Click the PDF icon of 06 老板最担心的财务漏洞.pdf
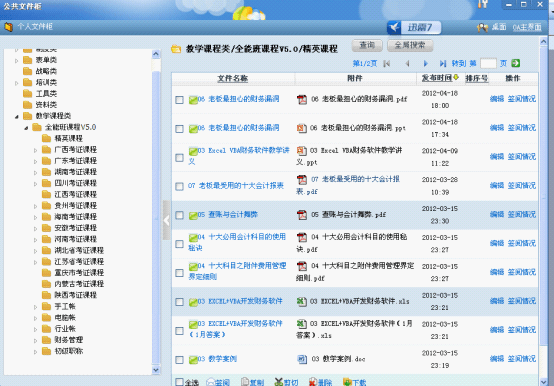 tap(301, 99)
